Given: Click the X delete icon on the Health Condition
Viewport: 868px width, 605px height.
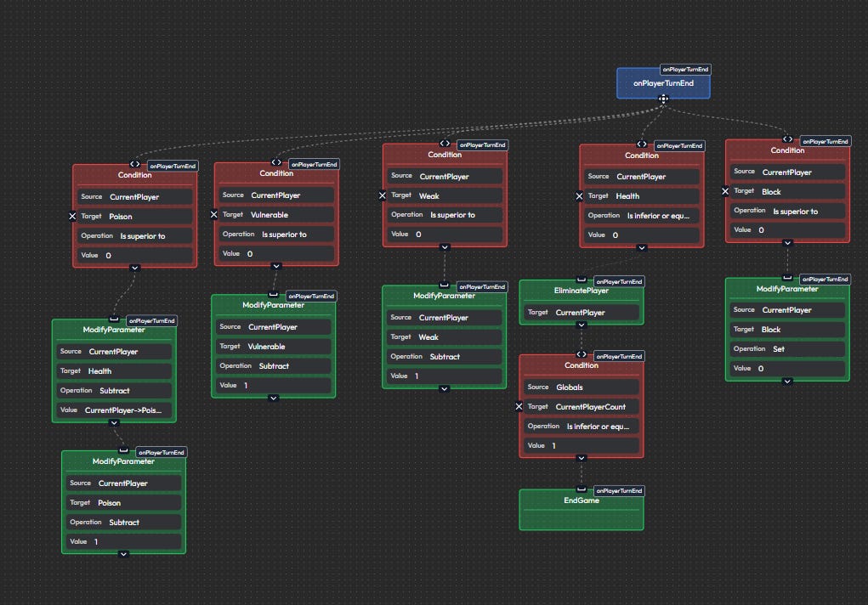Looking at the screenshot, I should [578, 195].
